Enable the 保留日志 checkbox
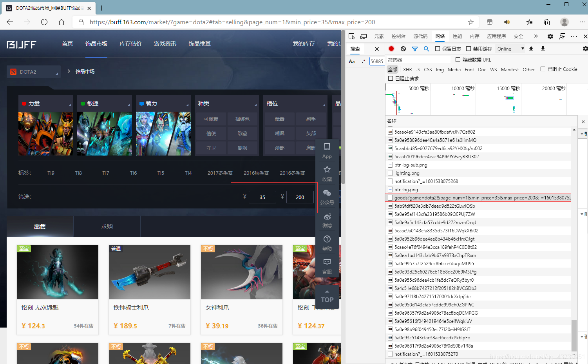Viewport: 588px width, 364px height. (x=438, y=49)
